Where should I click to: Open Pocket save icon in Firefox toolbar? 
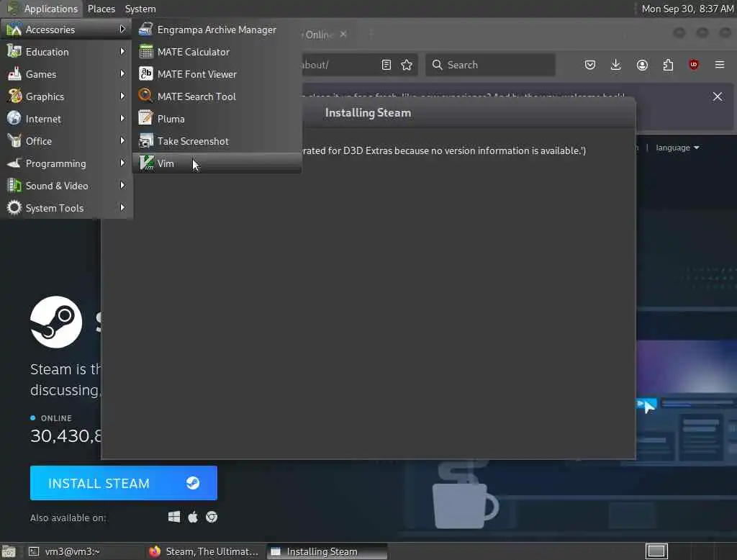tap(590, 65)
